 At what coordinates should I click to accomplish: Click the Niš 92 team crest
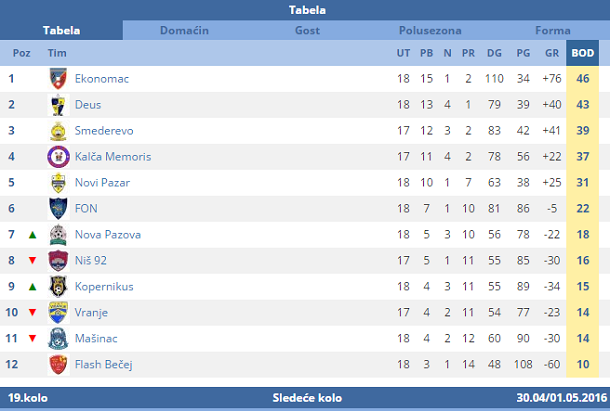click(x=58, y=260)
